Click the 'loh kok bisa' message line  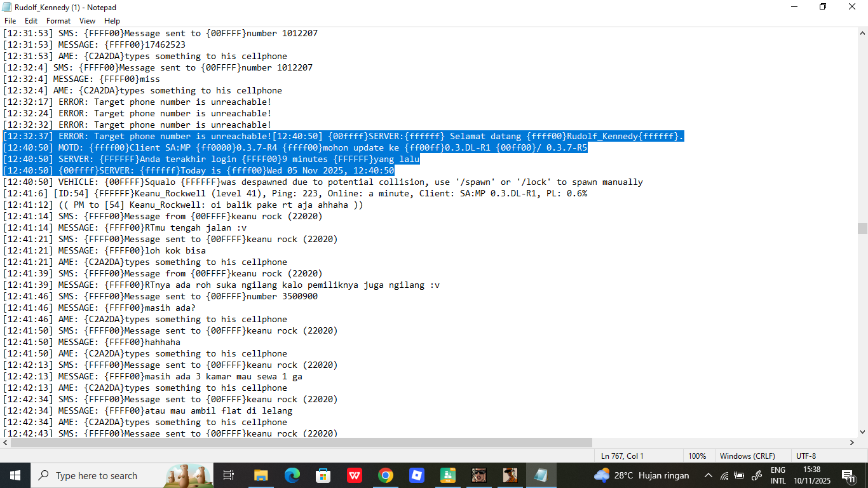(x=104, y=250)
